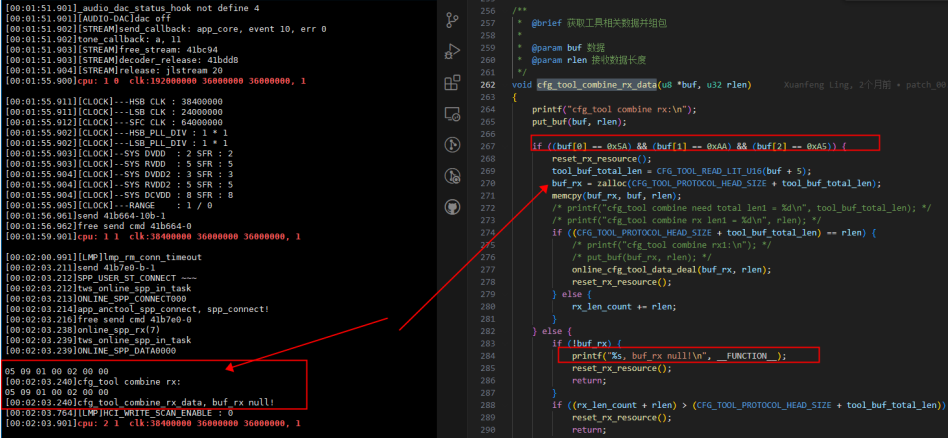Click line number 284 in the gutter
Image resolution: width=948 pixels, height=438 pixels.
pyautogui.click(x=487, y=356)
